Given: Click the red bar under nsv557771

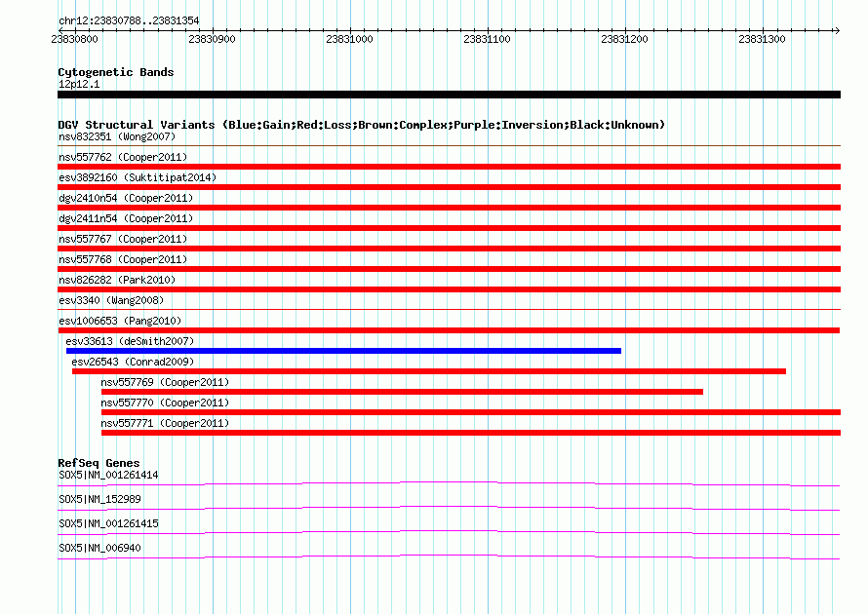Looking at the screenshot, I should [471, 433].
